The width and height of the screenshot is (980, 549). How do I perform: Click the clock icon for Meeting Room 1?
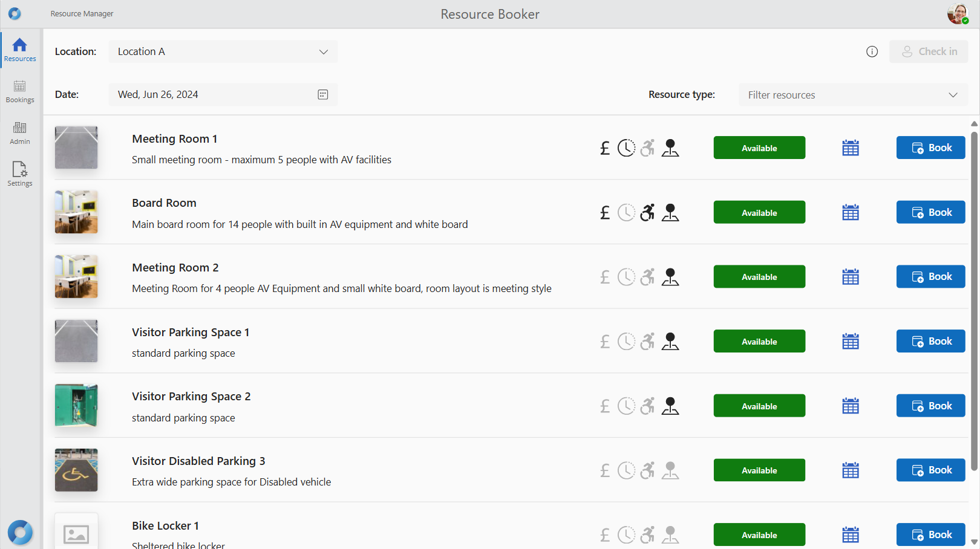point(626,148)
